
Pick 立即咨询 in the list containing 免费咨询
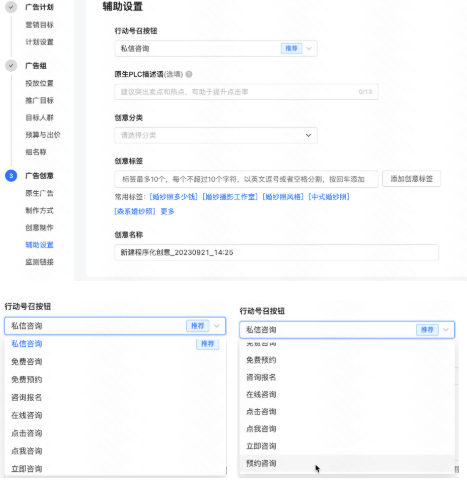click(x=115, y=469)
